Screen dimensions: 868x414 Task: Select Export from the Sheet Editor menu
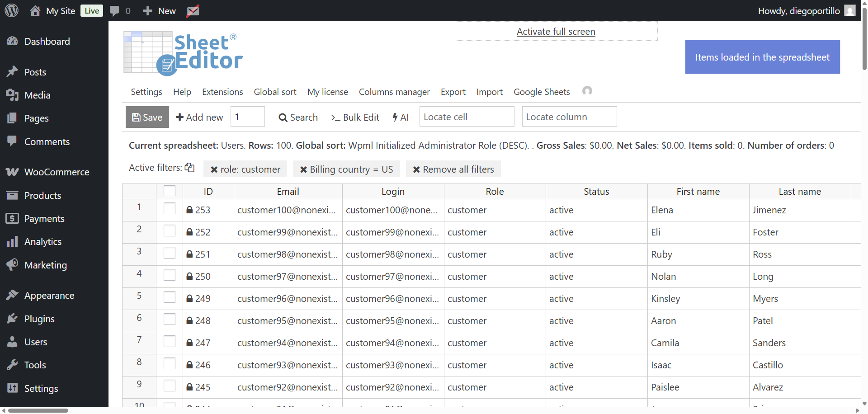click(x=453, y=92)
